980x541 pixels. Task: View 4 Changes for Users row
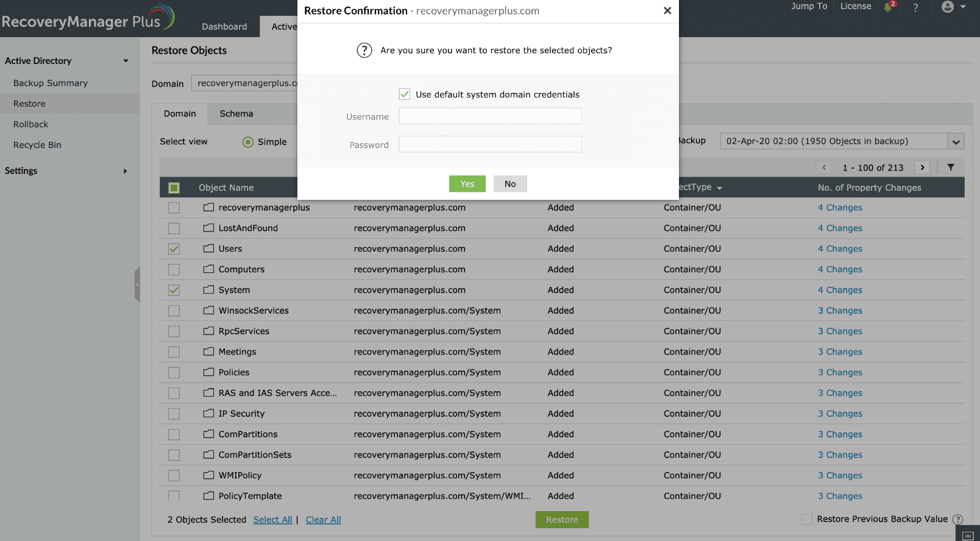click(840, 249)
